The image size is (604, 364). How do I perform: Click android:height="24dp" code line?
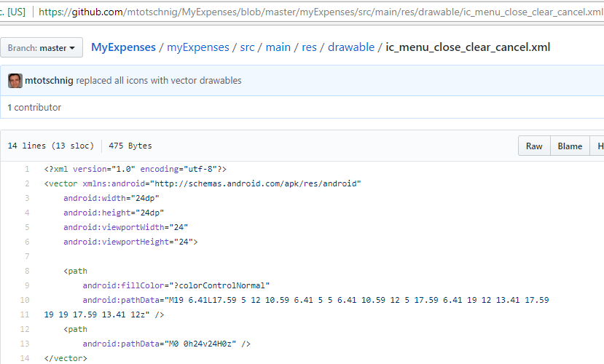point(114,213)
